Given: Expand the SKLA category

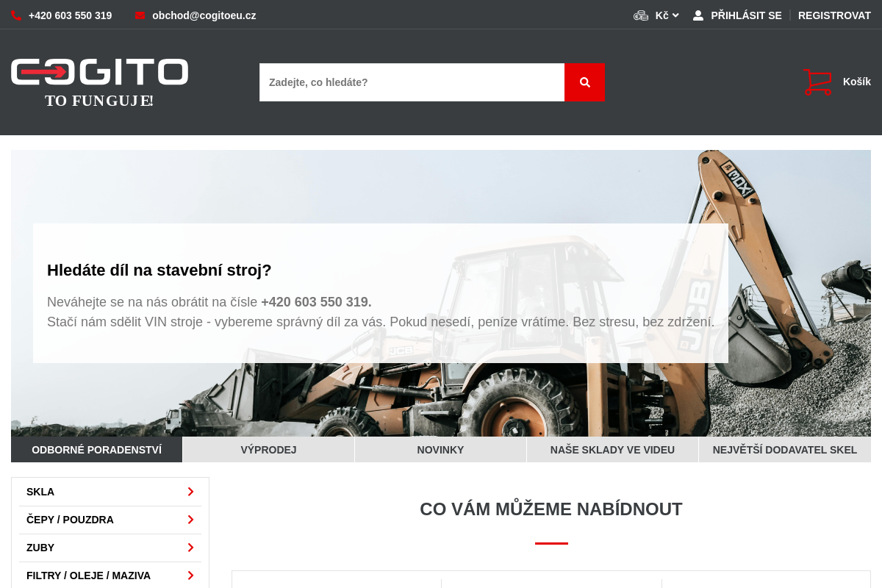Looking at the screenshot, I should 110,492.
